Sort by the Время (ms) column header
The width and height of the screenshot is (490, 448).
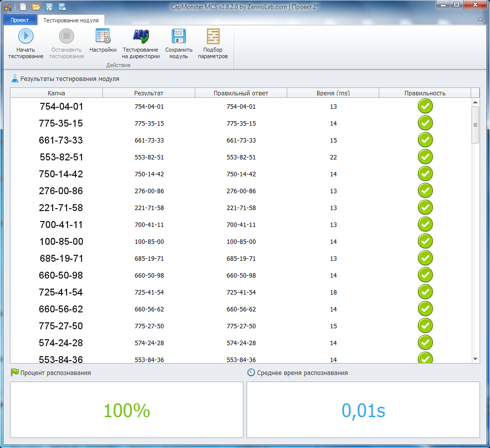pyautogui.click(x=332, y=93)
